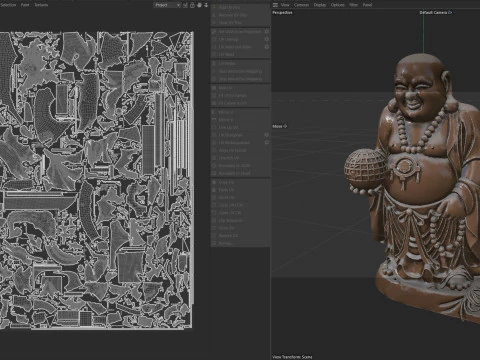
Task: Open the Cameras menu
Action: pyautogui.click(x=301, y=5)
